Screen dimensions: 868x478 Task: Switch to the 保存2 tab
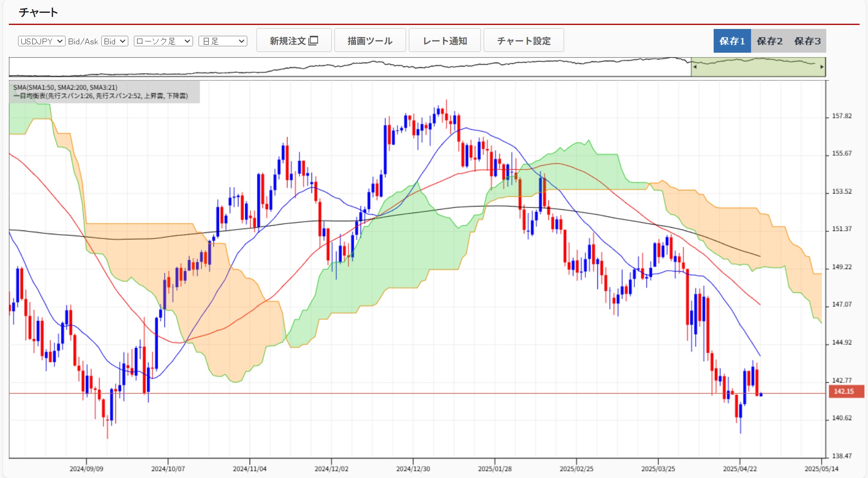[x=770, y=41]
